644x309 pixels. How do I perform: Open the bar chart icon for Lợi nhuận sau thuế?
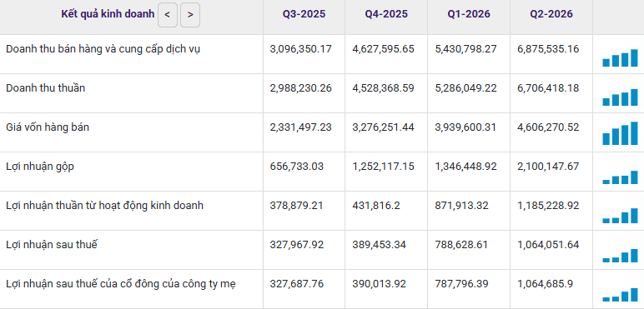[620, 256]
